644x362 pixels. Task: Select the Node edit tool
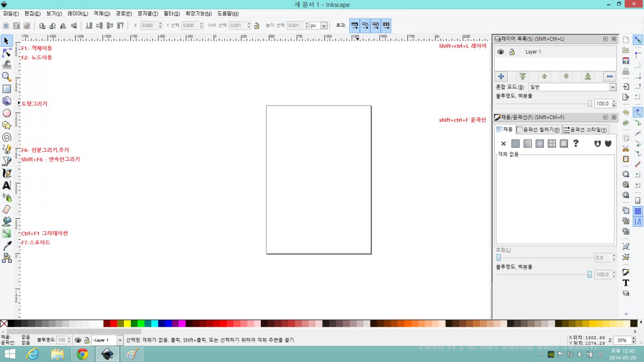pos(7,53)
